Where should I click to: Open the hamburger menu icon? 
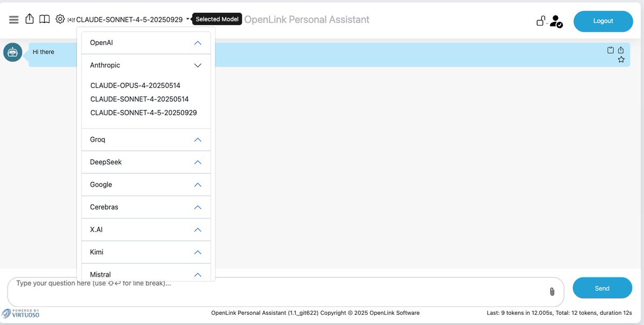(x=13, y=20)
